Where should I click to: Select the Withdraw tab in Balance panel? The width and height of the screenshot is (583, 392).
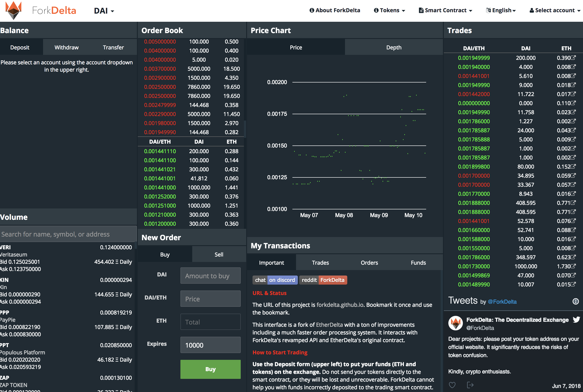(66, 47)
